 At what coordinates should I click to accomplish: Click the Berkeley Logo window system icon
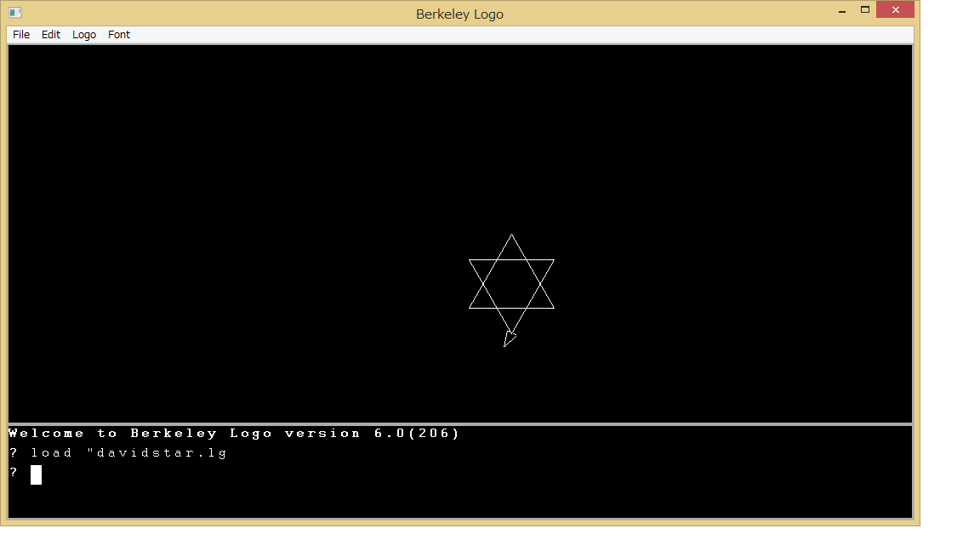(x=15, y=13)
